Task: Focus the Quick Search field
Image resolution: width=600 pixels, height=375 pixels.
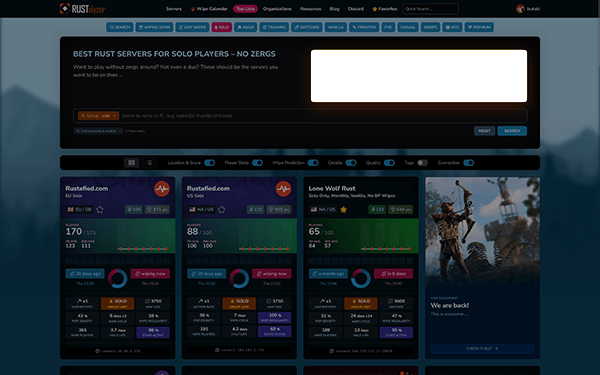Action: 430,8
